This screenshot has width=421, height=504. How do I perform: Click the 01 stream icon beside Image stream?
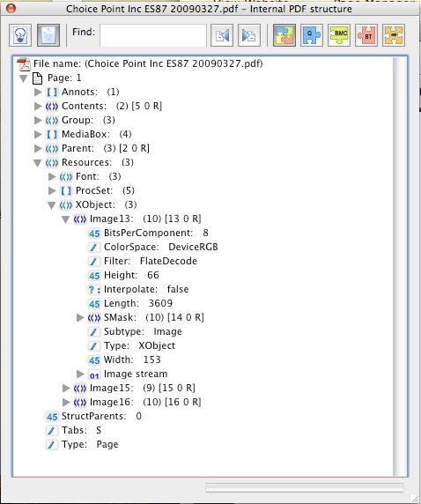click(94, 374)
